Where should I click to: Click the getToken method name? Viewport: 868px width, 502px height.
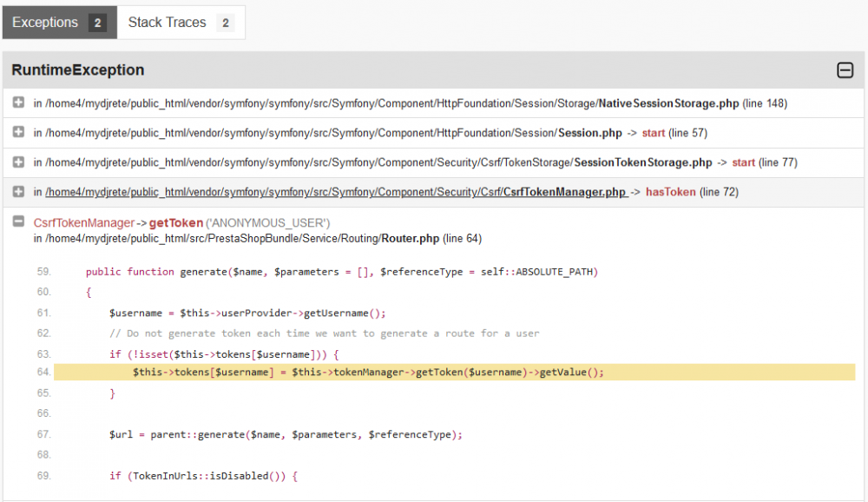tap(176, 222)
